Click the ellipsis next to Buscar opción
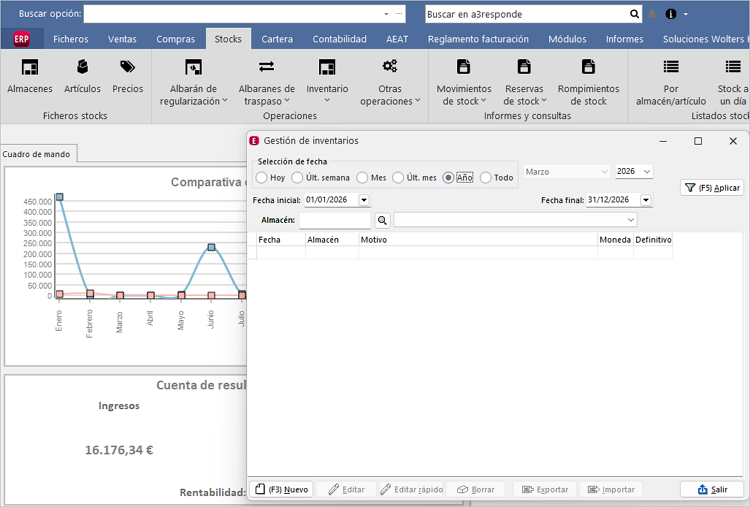750x507 pixels. [399, 14]
